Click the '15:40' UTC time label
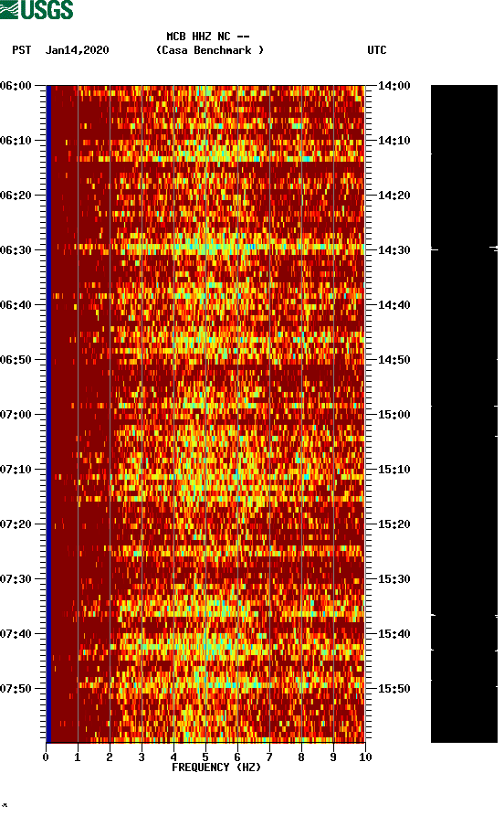Screen dimensions: 504x815 394,633
